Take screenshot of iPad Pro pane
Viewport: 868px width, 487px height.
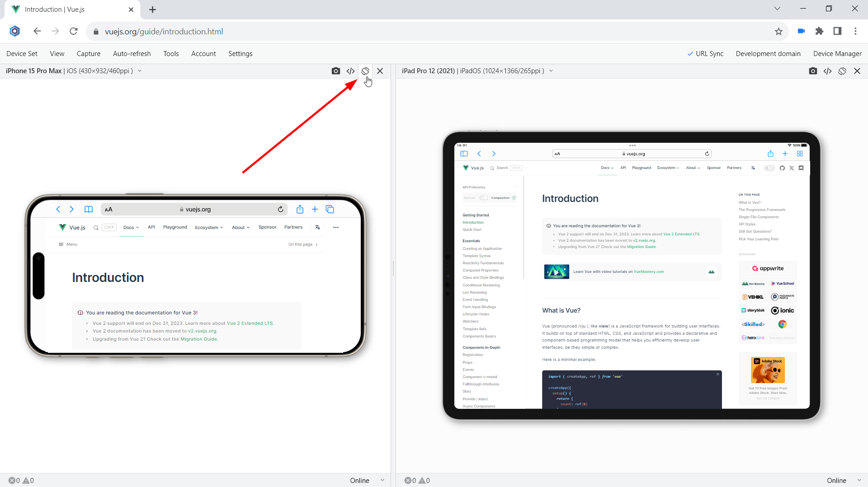click(x=813, y=71)
